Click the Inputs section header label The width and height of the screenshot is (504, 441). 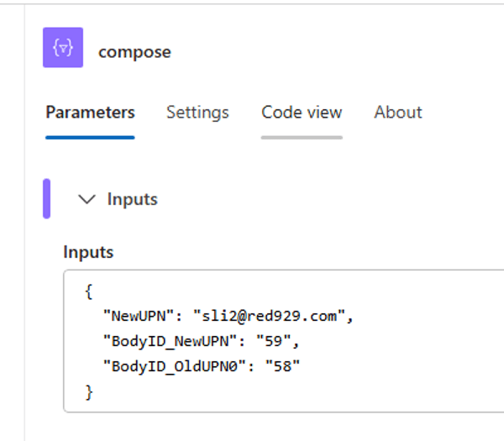133,199
